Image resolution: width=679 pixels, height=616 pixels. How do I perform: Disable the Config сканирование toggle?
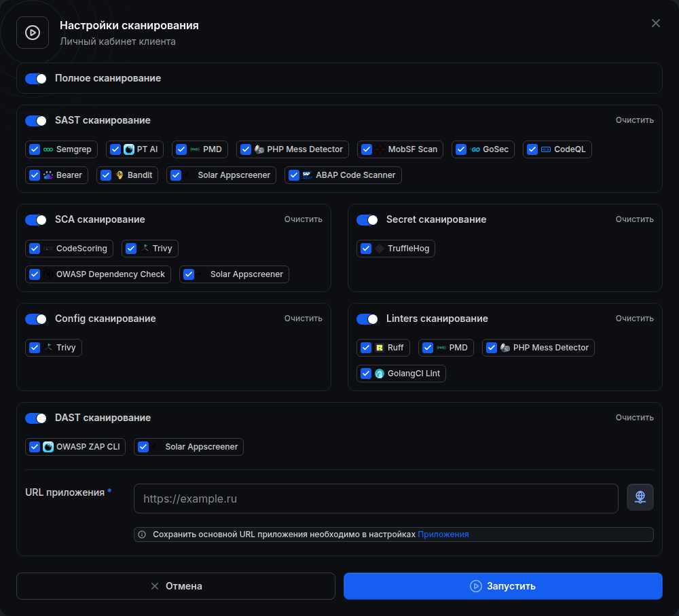point(36,319)
